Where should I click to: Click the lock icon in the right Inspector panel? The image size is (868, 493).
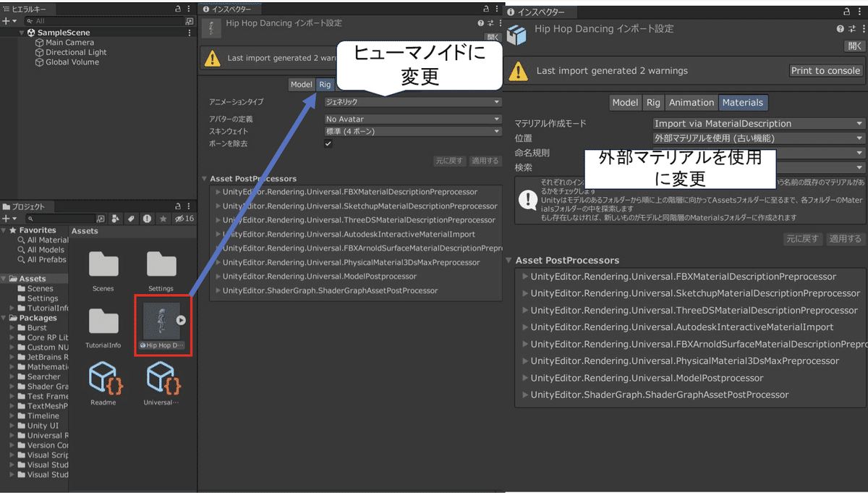(x=846, y=12)
